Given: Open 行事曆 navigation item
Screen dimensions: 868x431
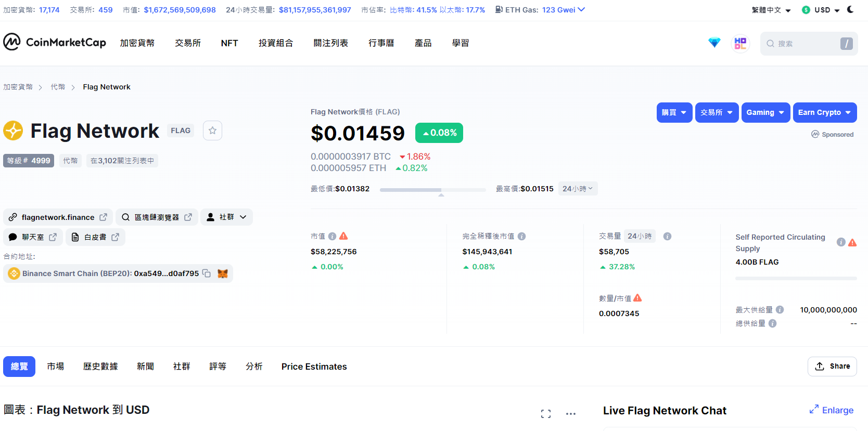Looking at the screenshot, I should pos(381,43).
